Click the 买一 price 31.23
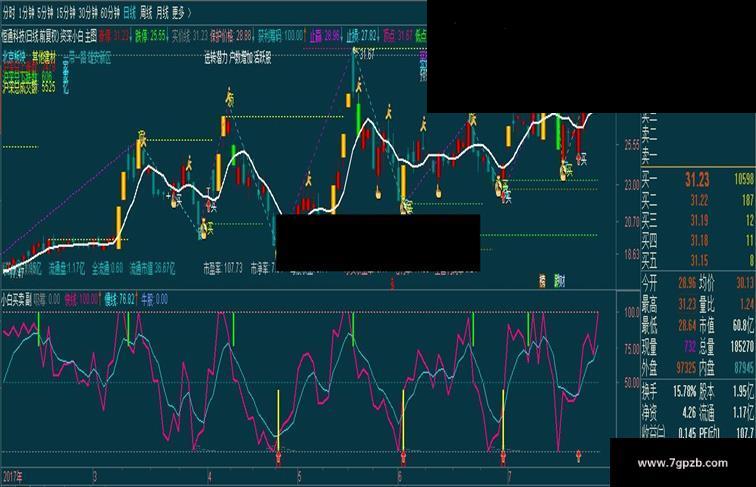 click(x=697, y=180)
